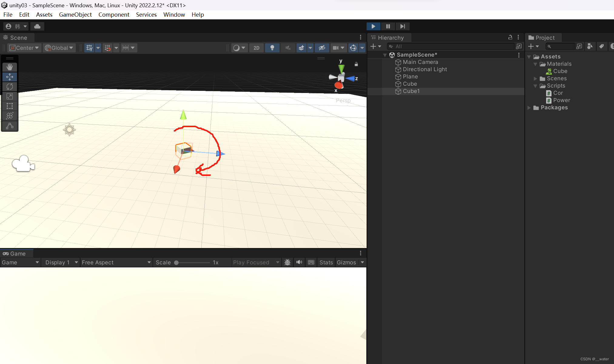
Task: Select Cube1 in the Hierarchy
Action: (x=411, y=91)
